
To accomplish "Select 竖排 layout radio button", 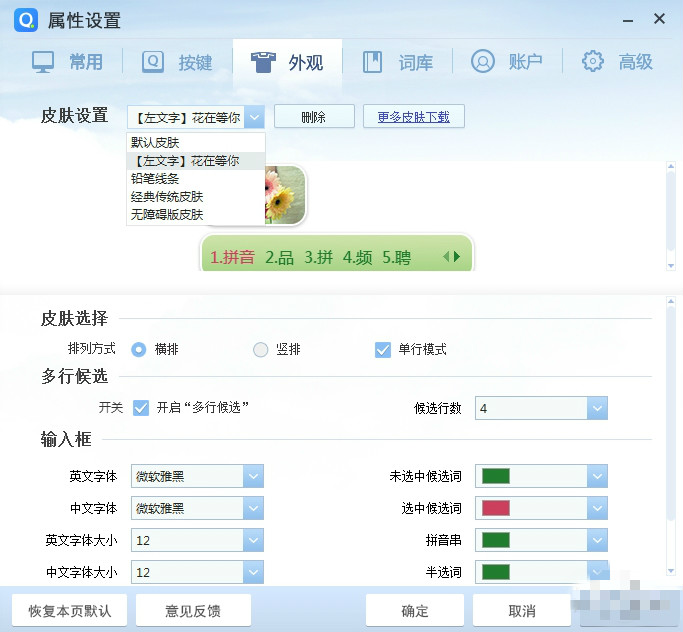I will pos(260,349).
